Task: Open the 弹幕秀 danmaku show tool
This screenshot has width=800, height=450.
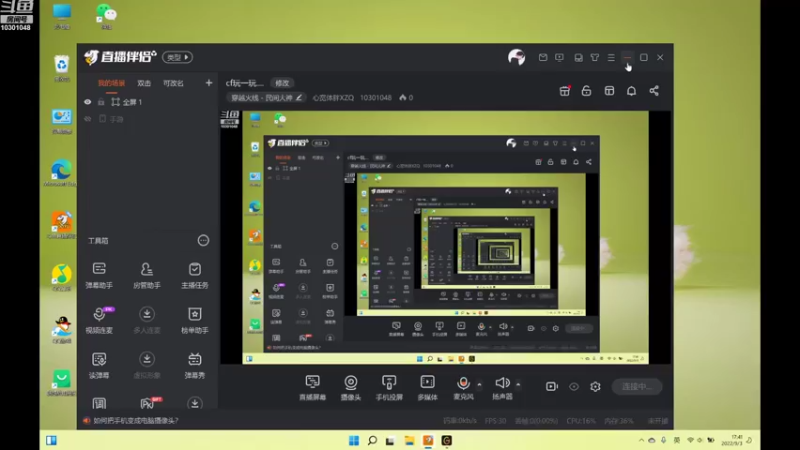Action: tap(194, 365)
